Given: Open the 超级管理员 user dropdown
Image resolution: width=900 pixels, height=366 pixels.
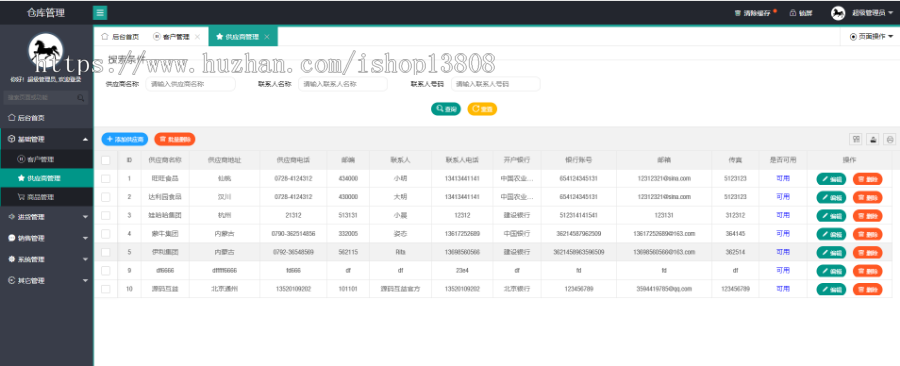Looking at the screenshot, I should click(x=872, y=13).
